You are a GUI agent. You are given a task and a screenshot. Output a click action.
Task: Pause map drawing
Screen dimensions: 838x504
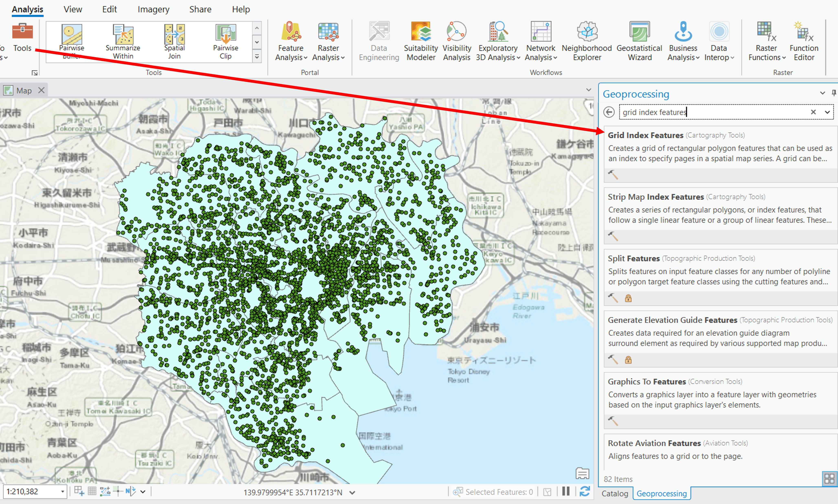tap(566, 491)
